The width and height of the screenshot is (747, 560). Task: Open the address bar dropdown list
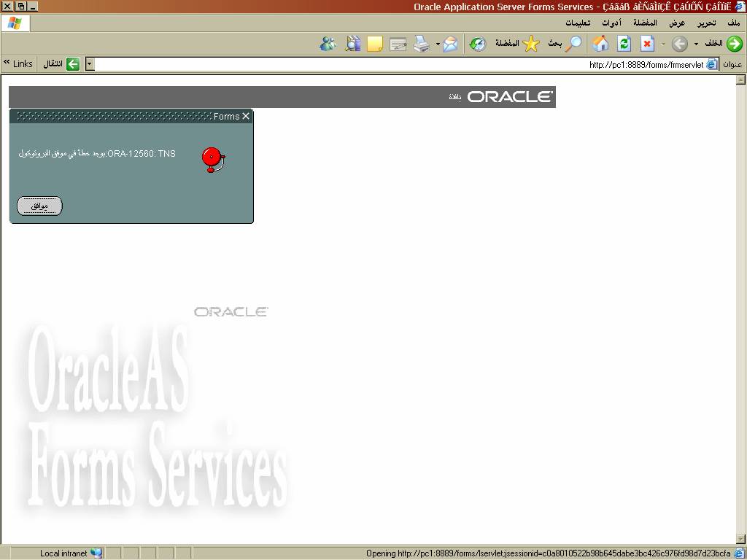(x=90, y=64)
